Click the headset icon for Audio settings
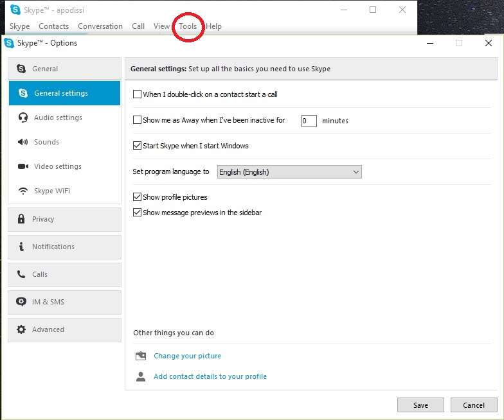Image resolution: width=504 pixels, height=420 pixels. point(23,118)
